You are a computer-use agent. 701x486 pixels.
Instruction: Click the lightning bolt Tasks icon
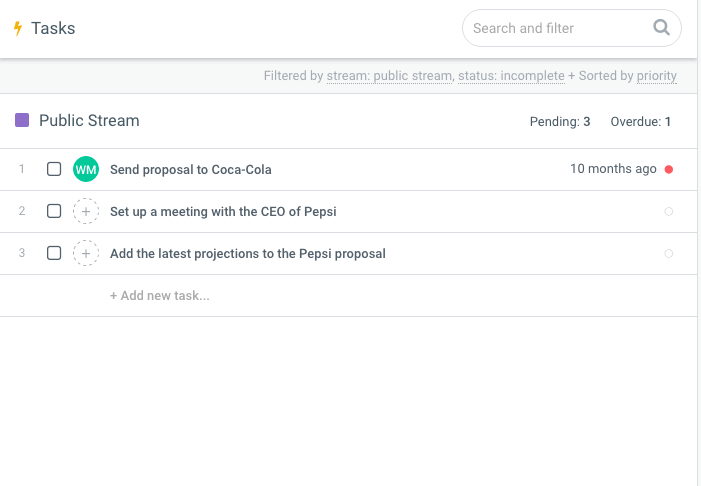[17, 28]
